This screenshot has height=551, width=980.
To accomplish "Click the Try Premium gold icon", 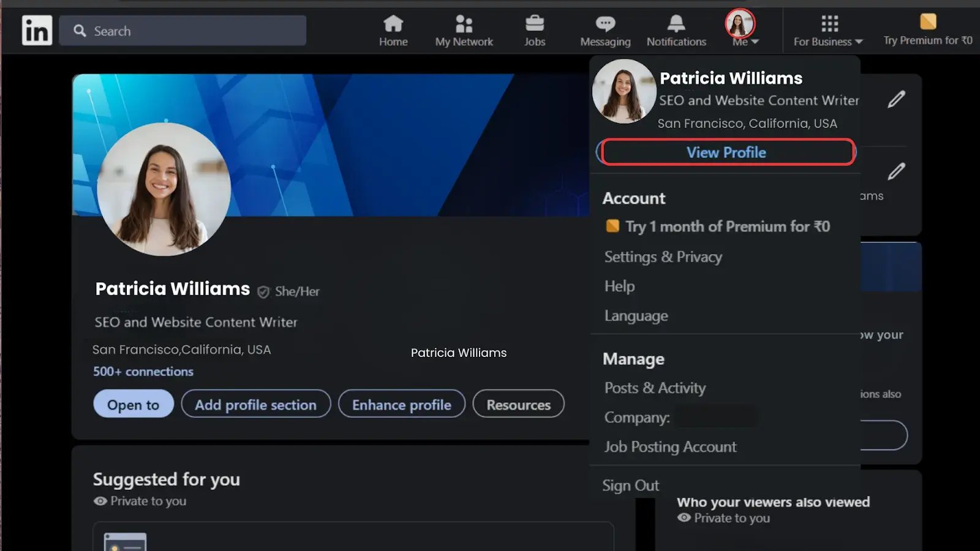I will coord(928,22).
